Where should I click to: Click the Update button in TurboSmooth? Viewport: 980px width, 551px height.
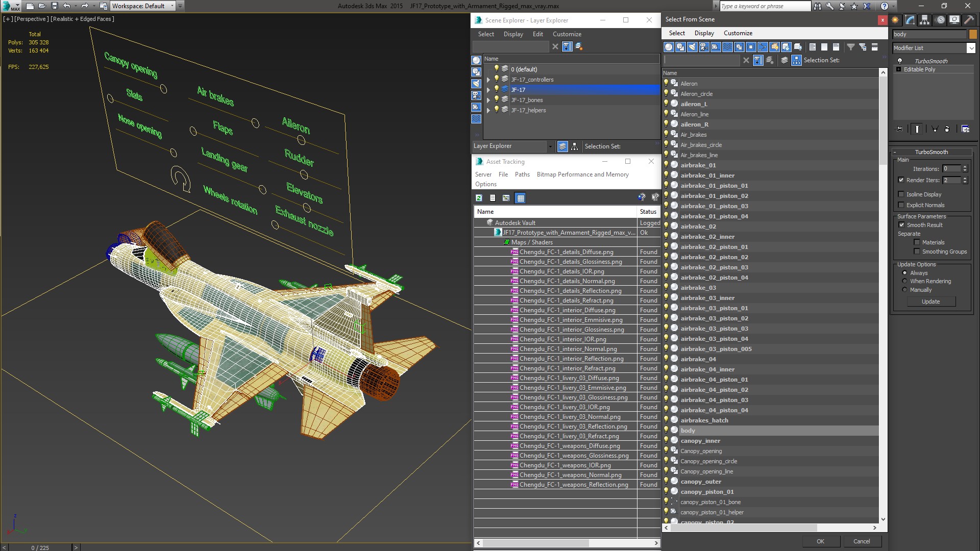(x=930, y=302)
